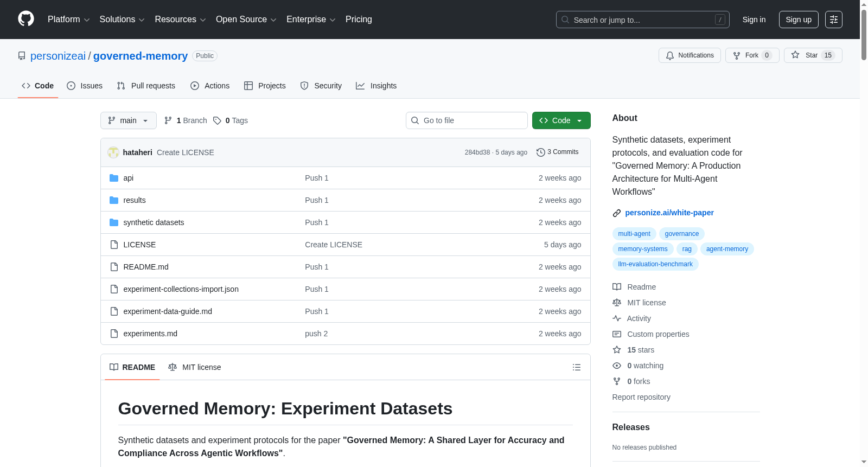Click the folder icon next to results
Image resolution: width=868 pixels, height=467 pixels.
[x=114, y=200]
